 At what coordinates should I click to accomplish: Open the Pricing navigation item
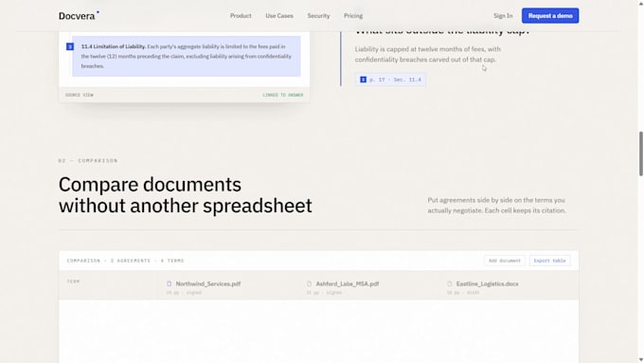(x=353, y=15)
